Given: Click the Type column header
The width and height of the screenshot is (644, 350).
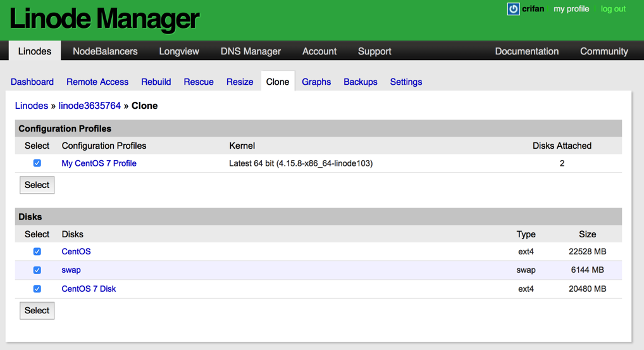Looking at the screenshot, I should coord(526,234).
